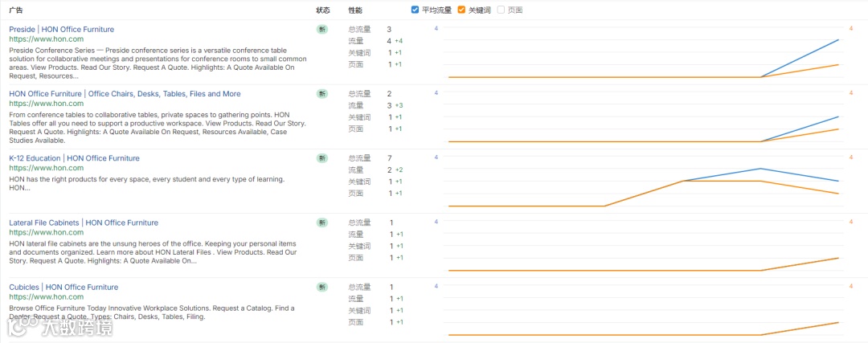Enable the 页面 checkbox
Viewport: 868px width, 343px height.
[x=501, y=10]
